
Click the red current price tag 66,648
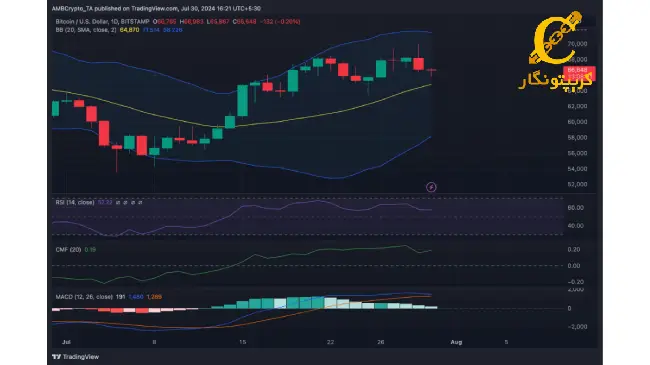click(x=579, y=73)
